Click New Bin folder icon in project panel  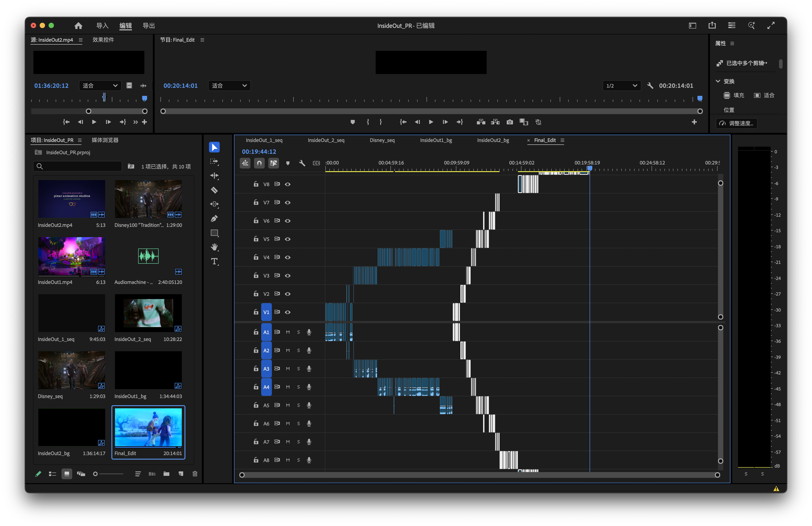pos(166,474)
